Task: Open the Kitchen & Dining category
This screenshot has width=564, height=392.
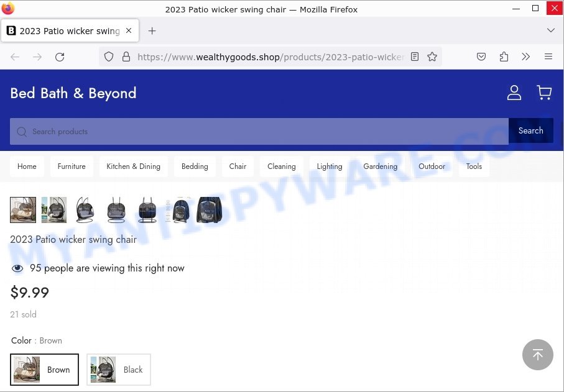Action: (134, 166)
